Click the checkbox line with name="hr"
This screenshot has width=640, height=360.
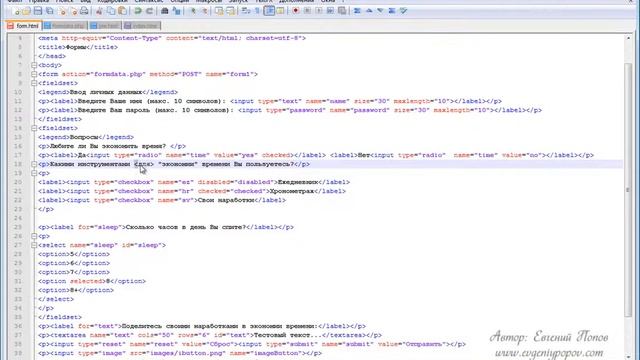pos(192,191)
